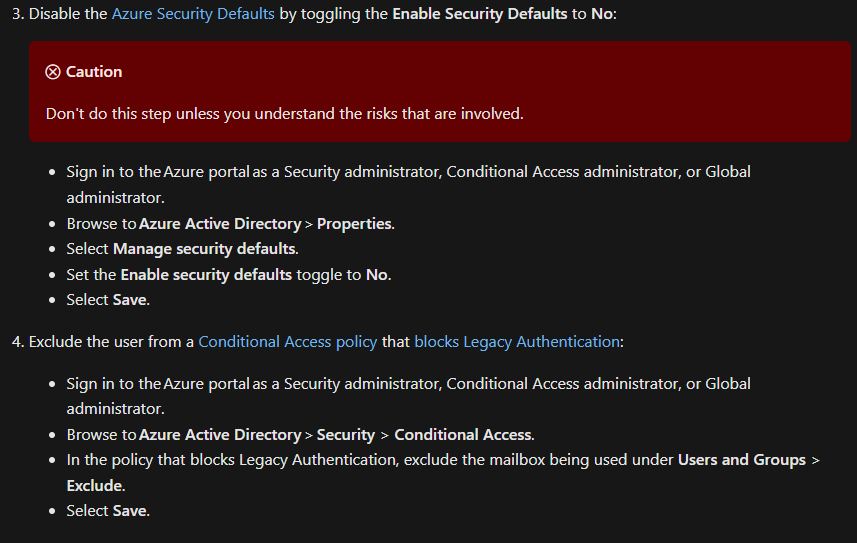Click bold Enable Security Defaults in step 3 heading
This screenshot has height=543, width=857.
coord(480,14)
